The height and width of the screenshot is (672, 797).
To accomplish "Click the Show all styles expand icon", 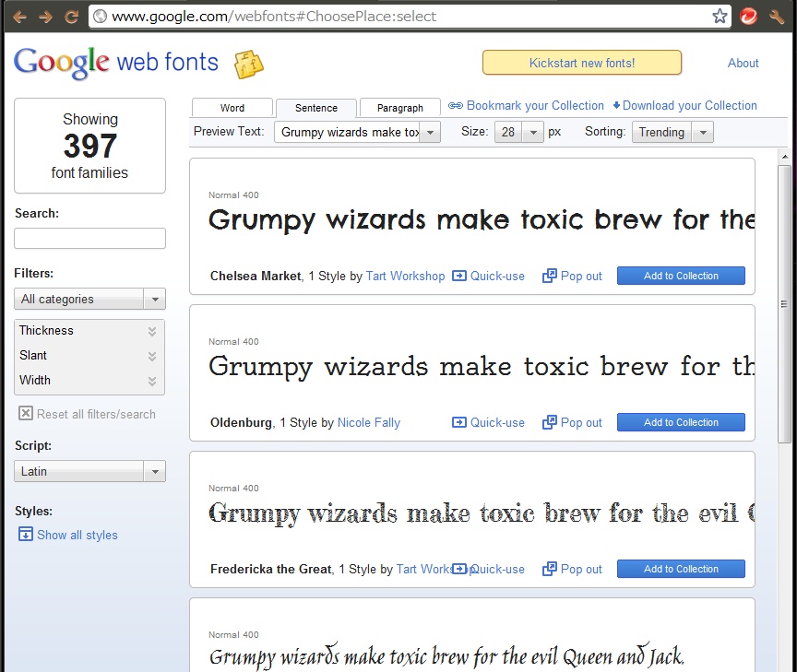I will 26,535.
